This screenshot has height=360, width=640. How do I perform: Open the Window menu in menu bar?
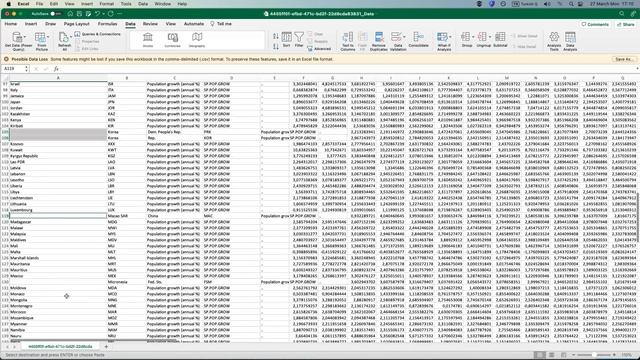pyautogui.click(x=162, y=4)
